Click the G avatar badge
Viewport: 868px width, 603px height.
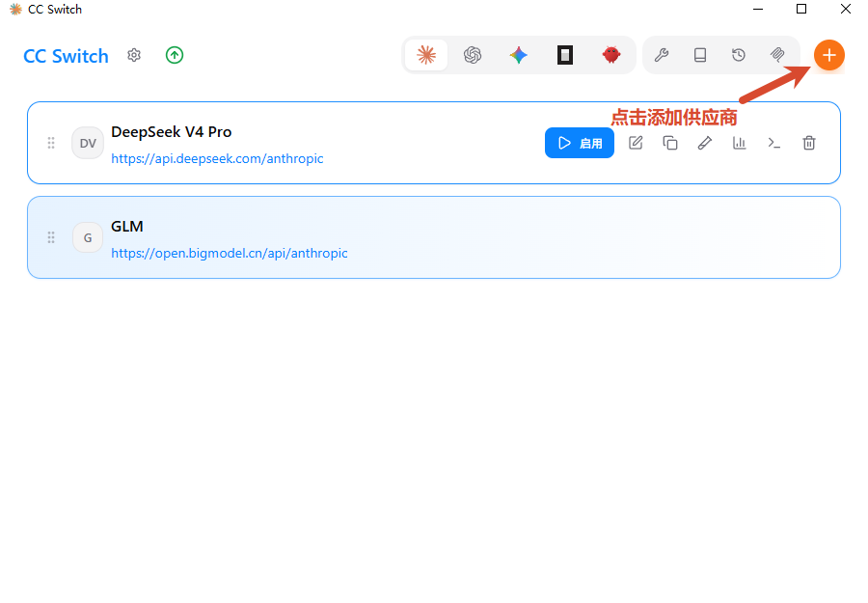coord(88,237)
